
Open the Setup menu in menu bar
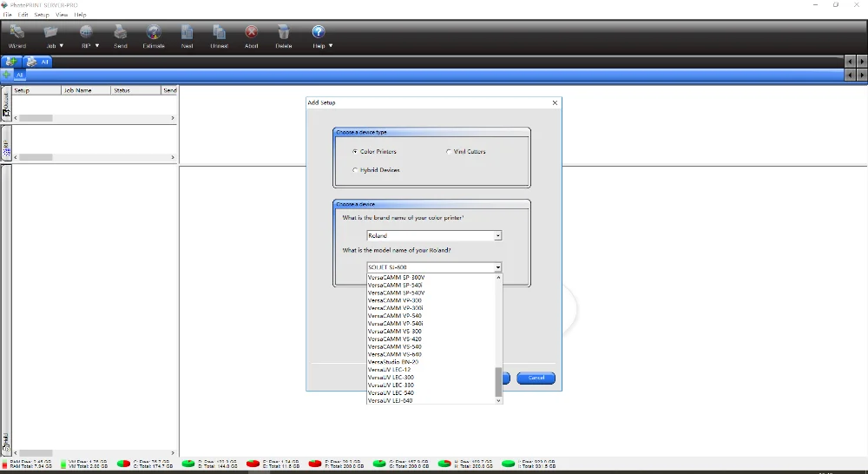pyautogui.click(x=42, y=15)
